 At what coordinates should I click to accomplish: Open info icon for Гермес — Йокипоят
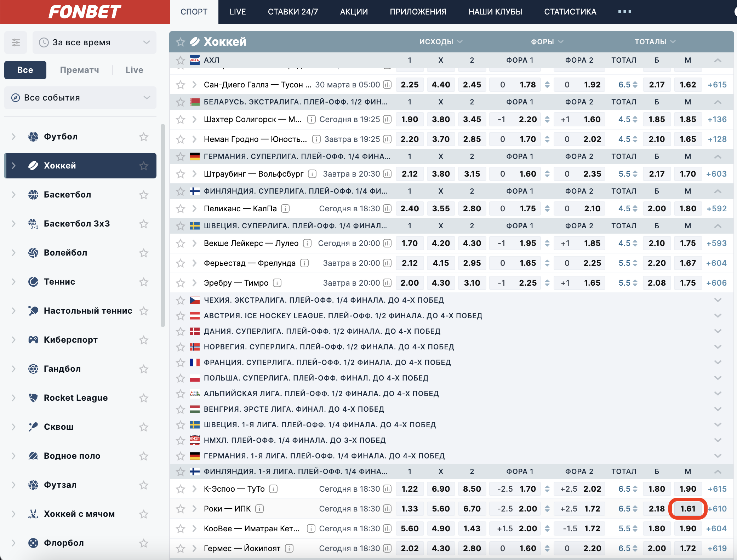[x=289, y=548]
